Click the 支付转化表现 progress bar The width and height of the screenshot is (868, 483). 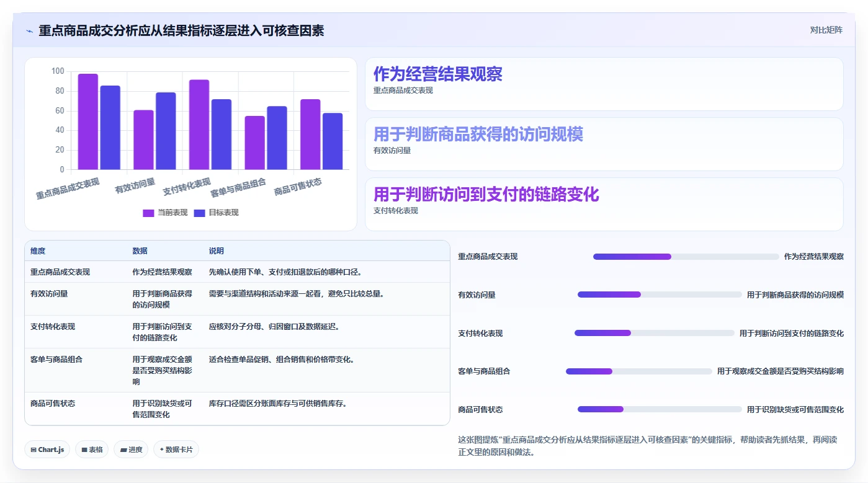(x=655, y=333)
